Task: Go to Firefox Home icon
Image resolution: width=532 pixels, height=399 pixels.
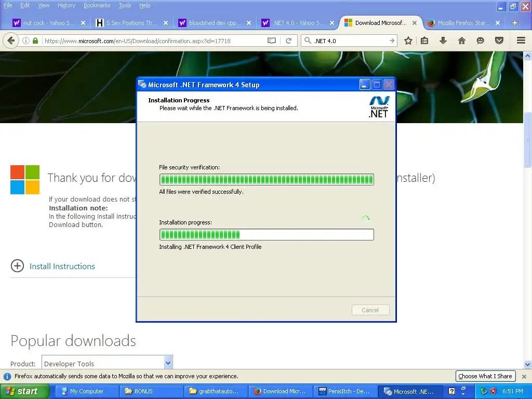Action: coord(462,41)
